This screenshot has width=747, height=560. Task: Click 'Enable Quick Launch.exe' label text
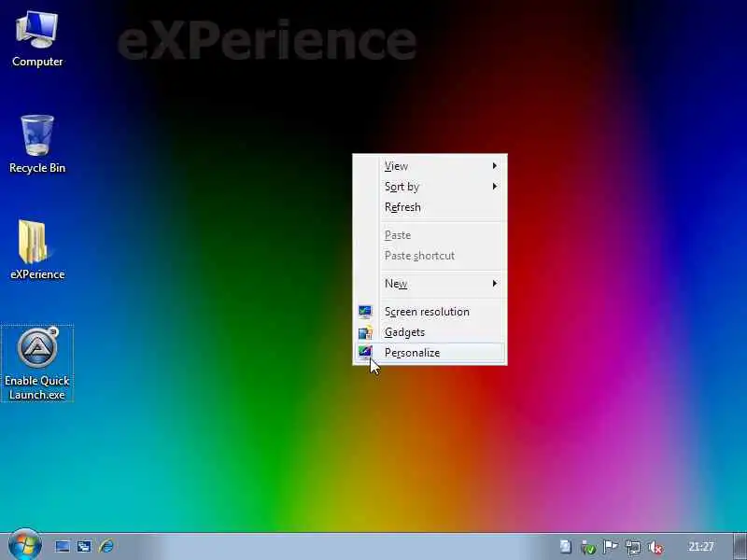click(37, 387)
